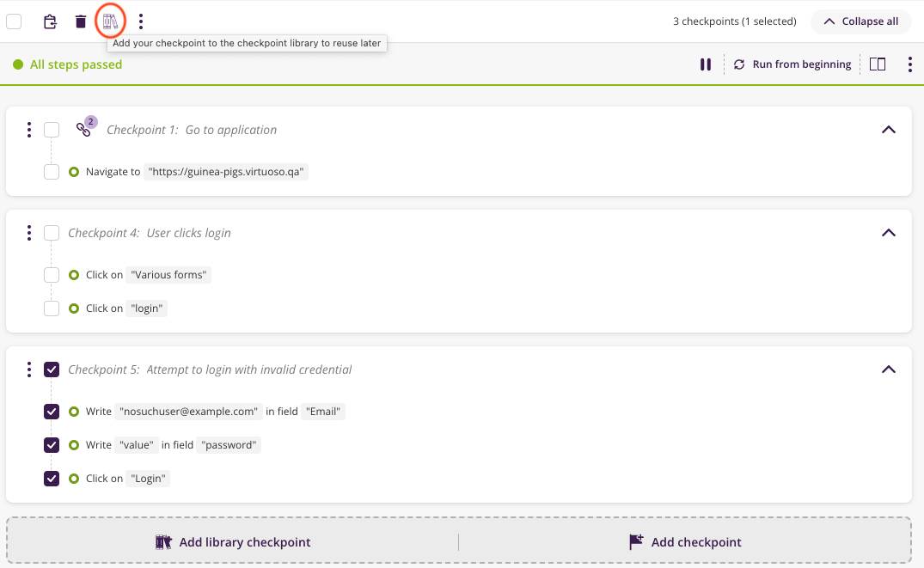Open the three-dot menu beside Run from beginning

pos(910,64)
